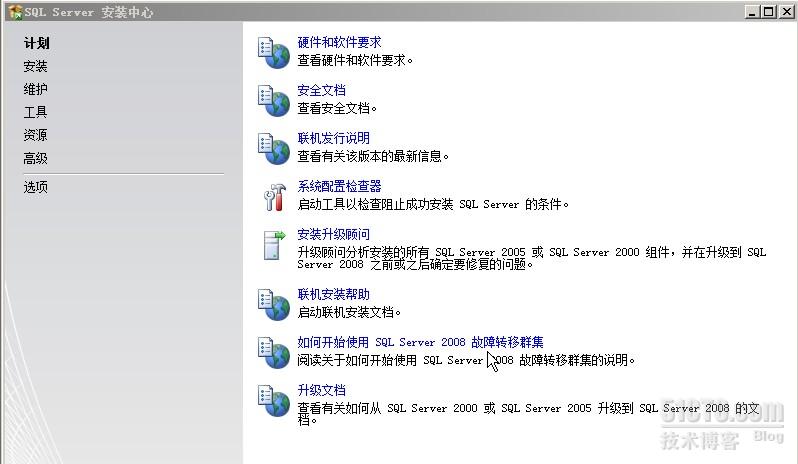Open the 升级文档 link

(x=322, y=390)
